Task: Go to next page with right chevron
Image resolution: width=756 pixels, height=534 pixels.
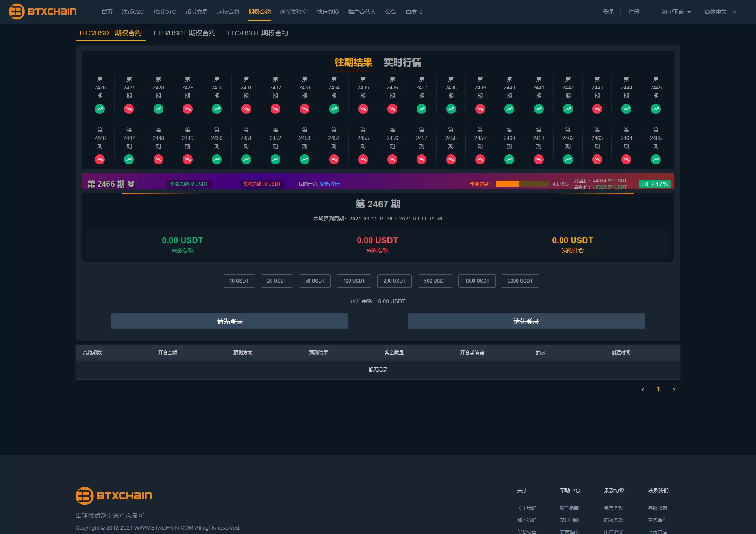Action: pyautogui.click(x=674, y=389)
